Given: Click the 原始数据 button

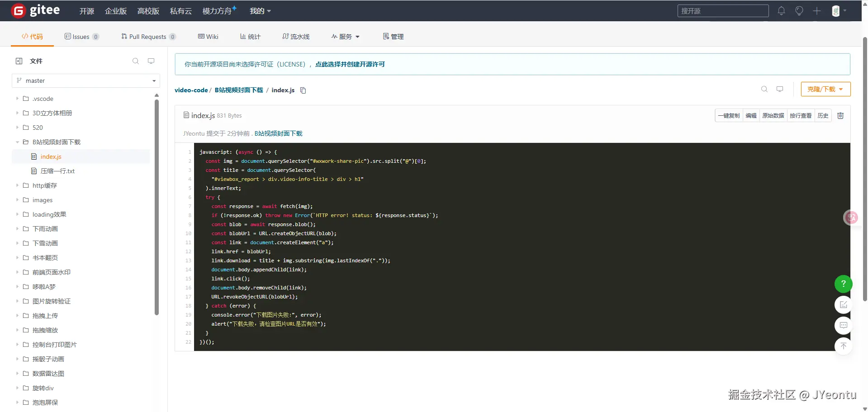Looking at the screenshot, I should [x=773, y=116].
